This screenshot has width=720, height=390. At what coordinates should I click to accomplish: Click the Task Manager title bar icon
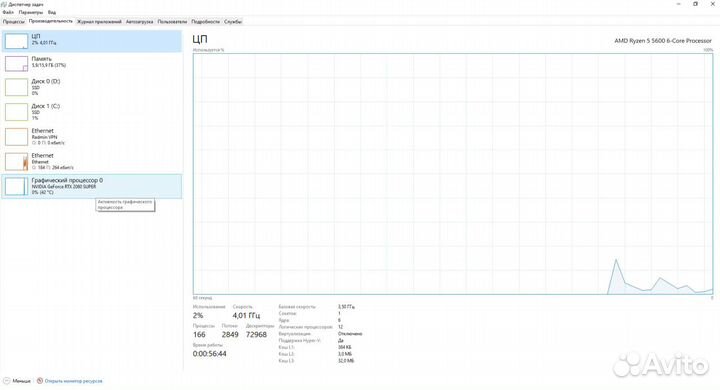(4, 4)
